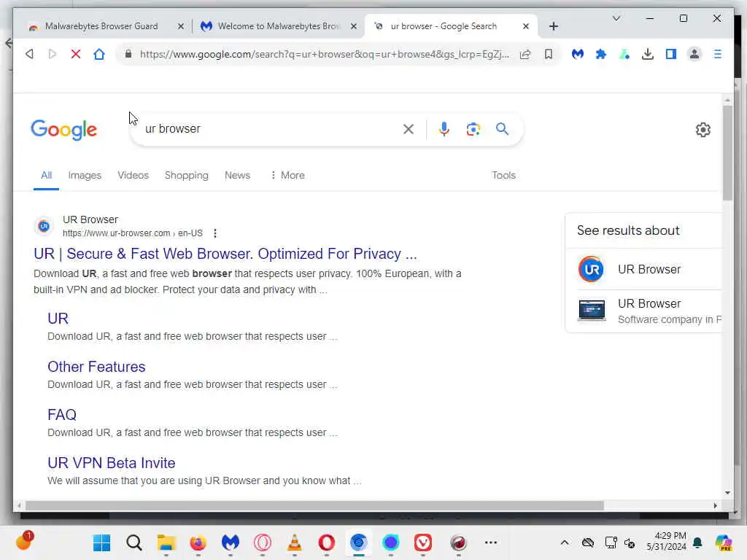Click the padlock site info icon
The width and height of the screenshot is (747, 560).
pos(128,54)
